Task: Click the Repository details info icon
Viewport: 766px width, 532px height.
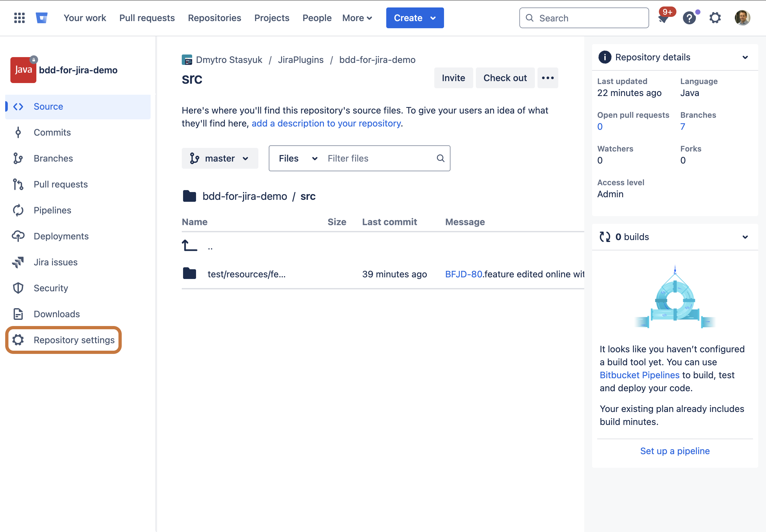Action: (x=605, y=57)
